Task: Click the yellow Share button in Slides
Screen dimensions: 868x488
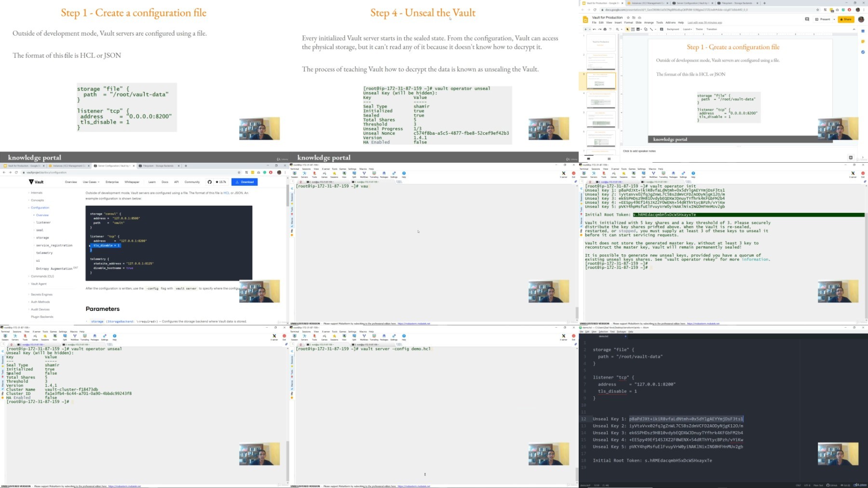Action: point(846,19)
